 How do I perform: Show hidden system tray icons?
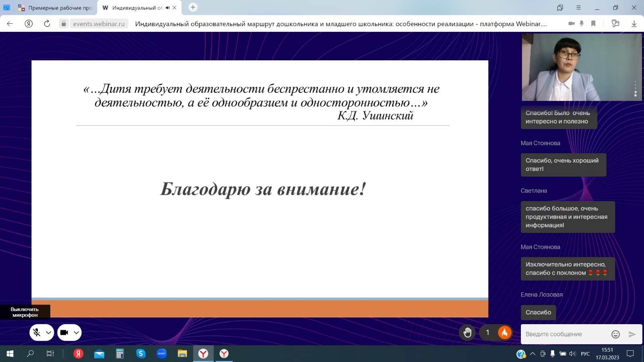pos(533,354)
